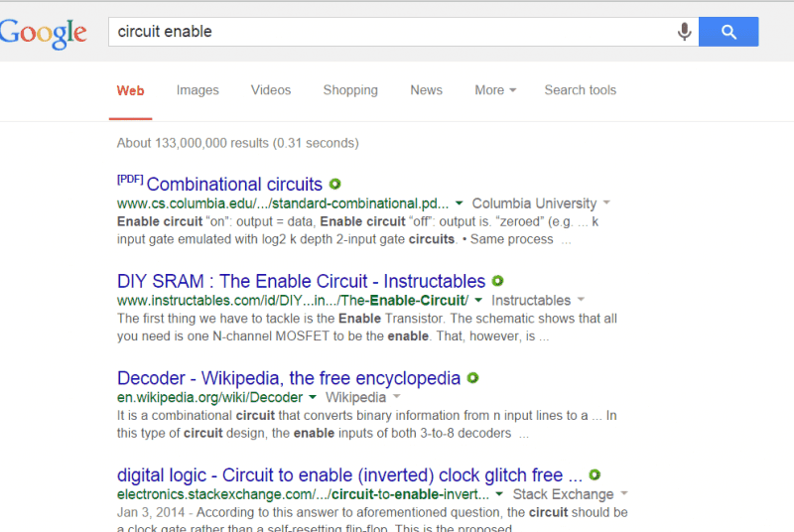
Task: Switch to the Videos tab
Action: click(271, 90)
